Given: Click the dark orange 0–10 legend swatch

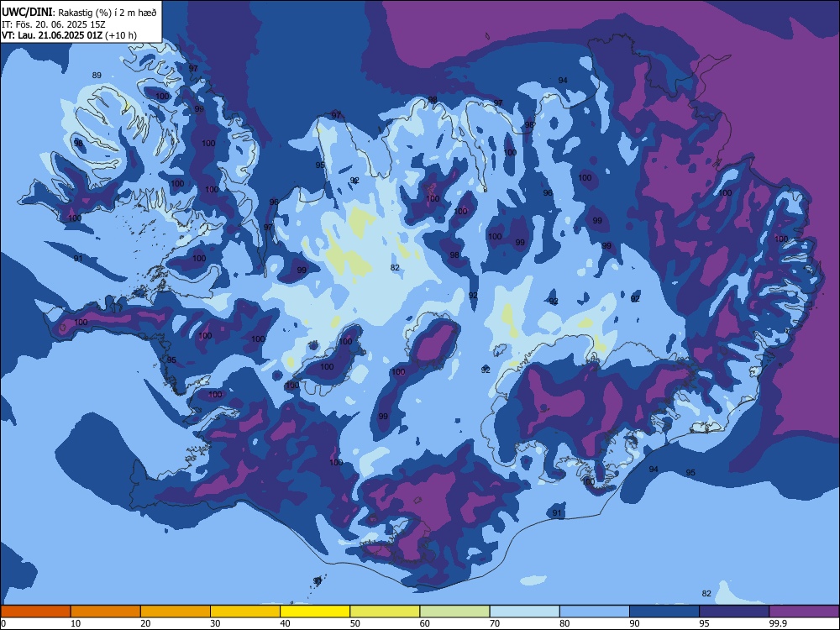Looking at the screenshot, I should [35, 612].
